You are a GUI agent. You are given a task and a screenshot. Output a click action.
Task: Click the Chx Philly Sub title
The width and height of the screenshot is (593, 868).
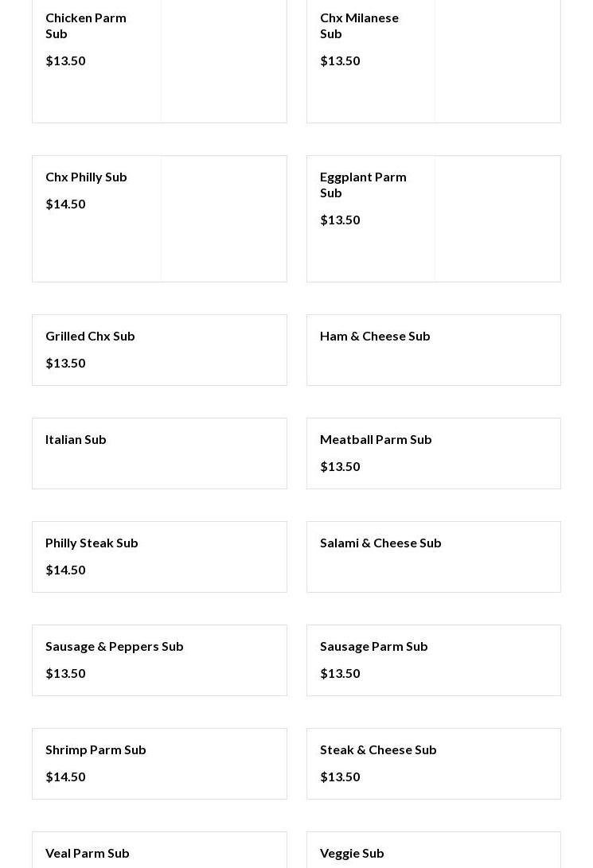pos(86,177)
